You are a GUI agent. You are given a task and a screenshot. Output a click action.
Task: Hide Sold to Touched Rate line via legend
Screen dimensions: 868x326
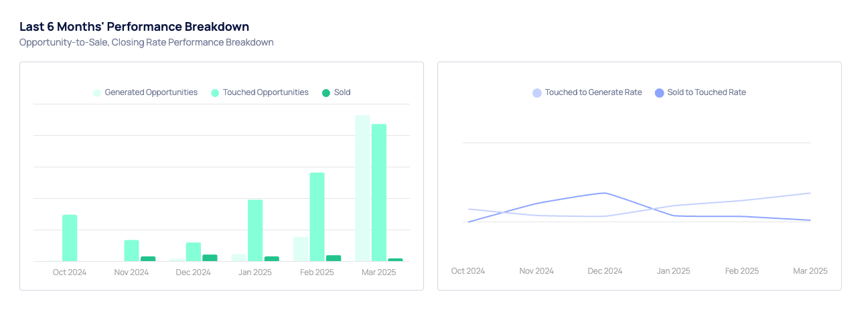706,92
